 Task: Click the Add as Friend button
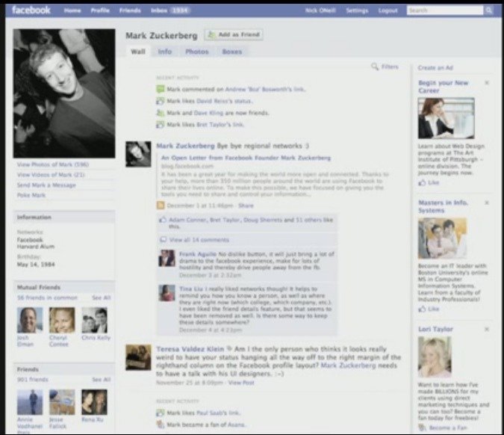tap(234, 34)
